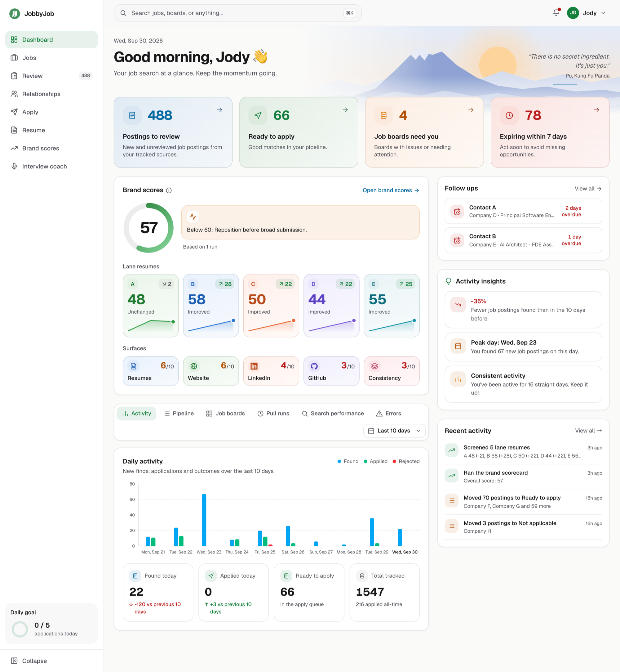Screen dimensions: 620x672
Task: Click View all in Follow ups
Action: point(588,189)
